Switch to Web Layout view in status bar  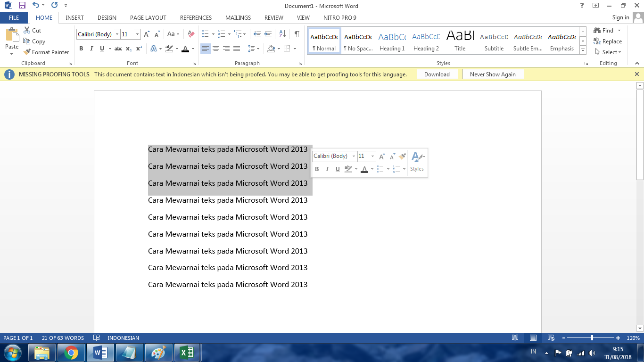click(x=550, y=338)
